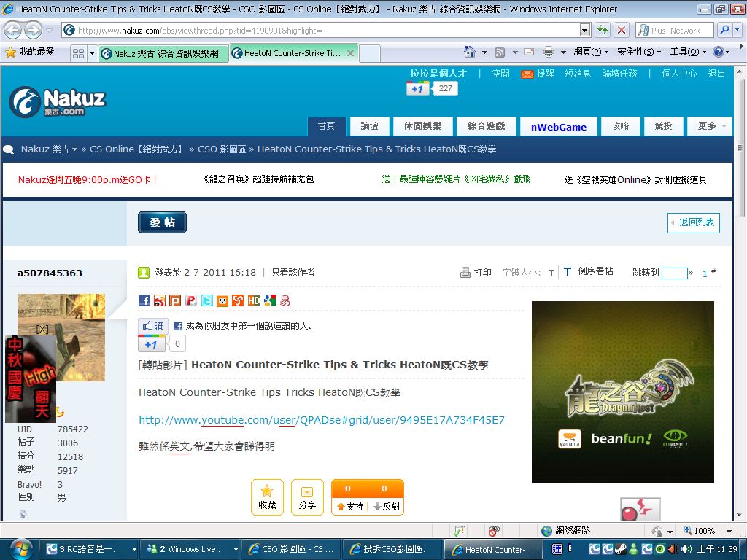Stop loading with the red X icon
Viewport: 747px width, 560px height.
[x=622, y=30]
